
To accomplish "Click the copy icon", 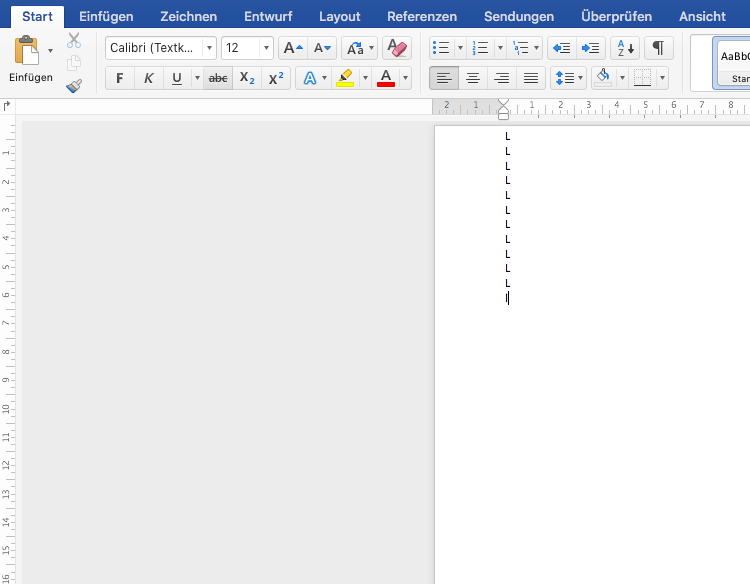I will tap(74, 63).
